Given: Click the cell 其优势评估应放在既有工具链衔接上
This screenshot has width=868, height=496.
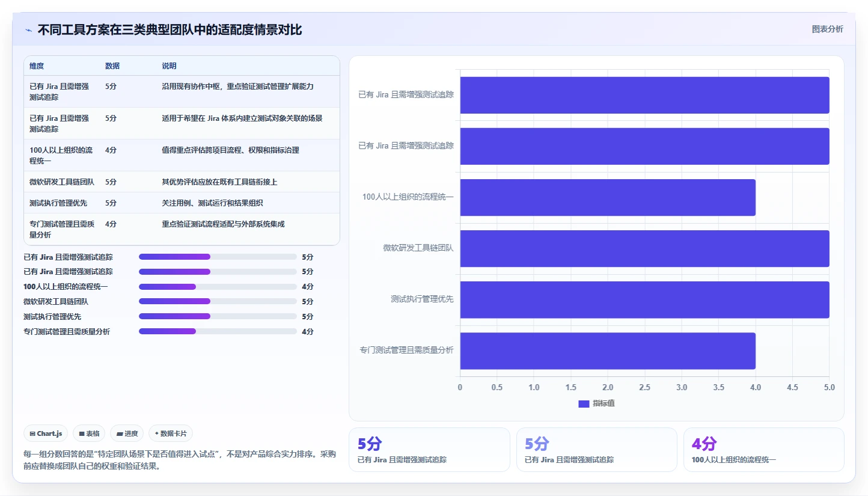Looking at the screenshot, I should 219,182.
